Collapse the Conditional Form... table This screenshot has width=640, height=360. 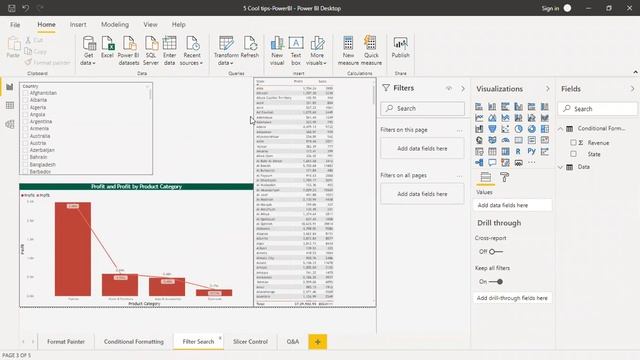(x=561, y=129)
